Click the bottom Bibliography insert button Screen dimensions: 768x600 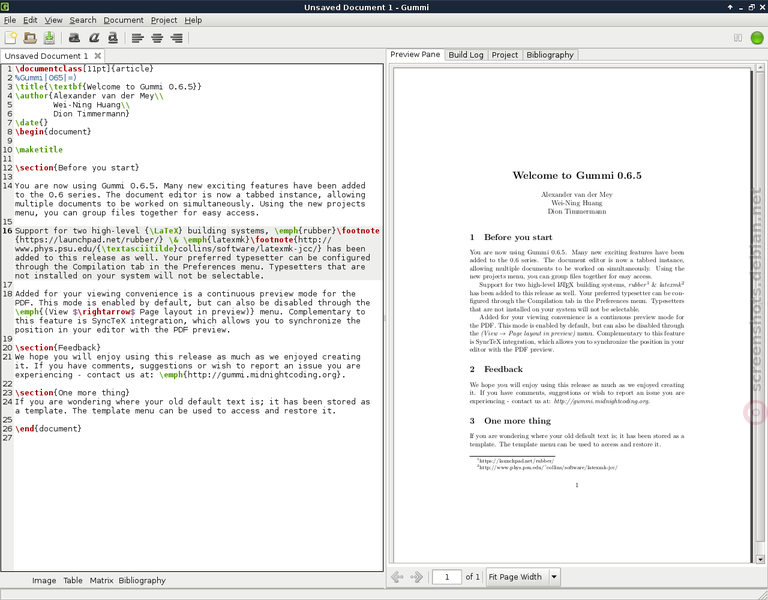tap(142, 580)
